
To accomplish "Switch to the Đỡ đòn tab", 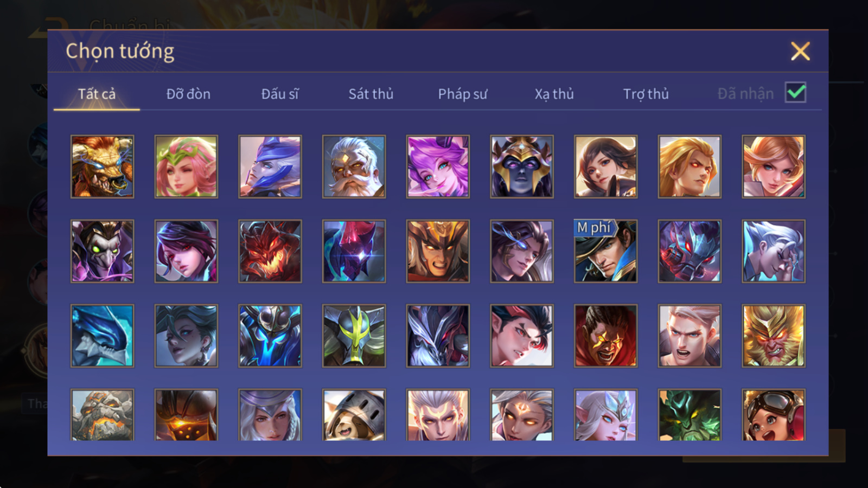I will click(x=188, y=94).
